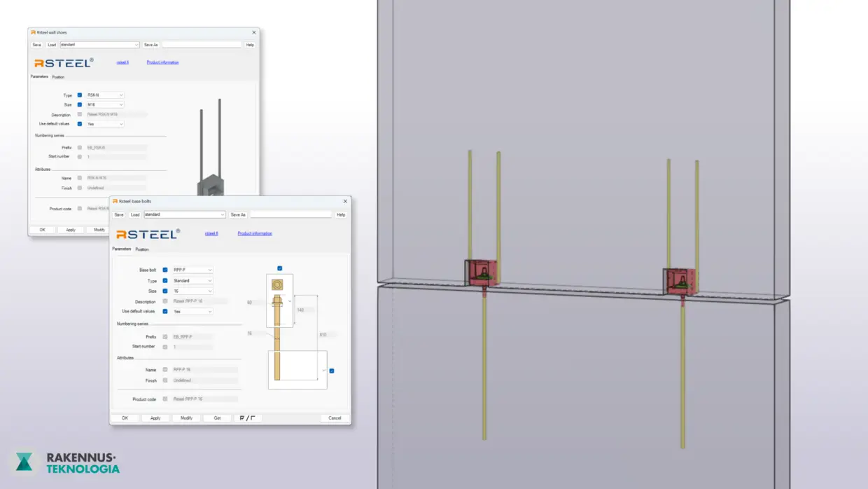
Task: Toggle the Base bolt checkbox
Action: tap(165, 270)
